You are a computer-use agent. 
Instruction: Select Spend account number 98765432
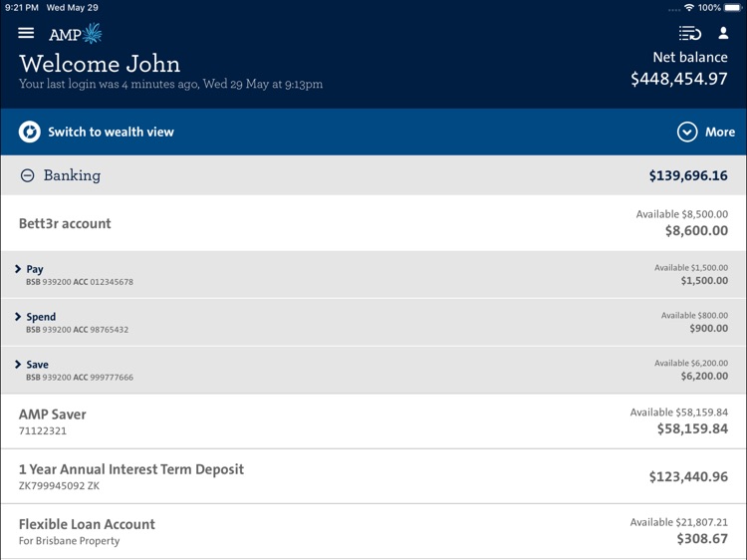110,330
